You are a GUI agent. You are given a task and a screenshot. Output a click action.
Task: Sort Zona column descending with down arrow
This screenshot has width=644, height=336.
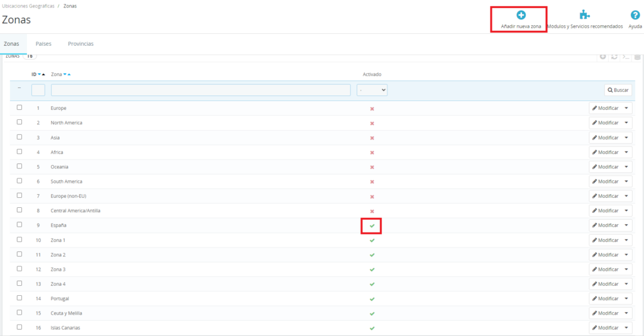(x=65, y=75)
